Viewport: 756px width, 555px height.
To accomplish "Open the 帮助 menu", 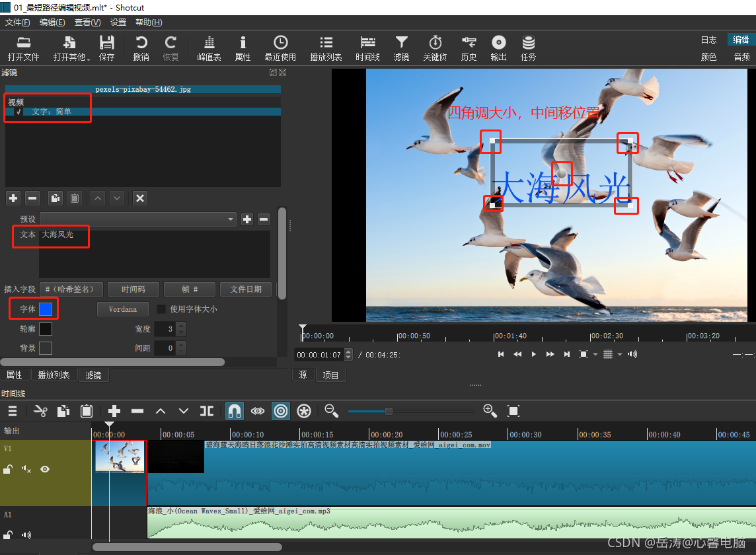I will coord(149,22).
